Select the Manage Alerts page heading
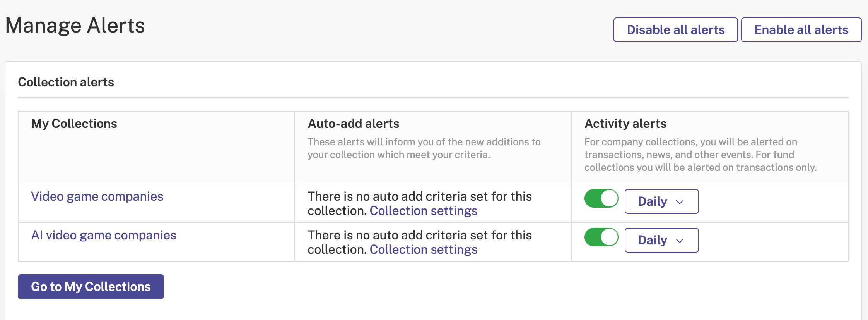This screenshot has width=868, height=320. point(75,26)
